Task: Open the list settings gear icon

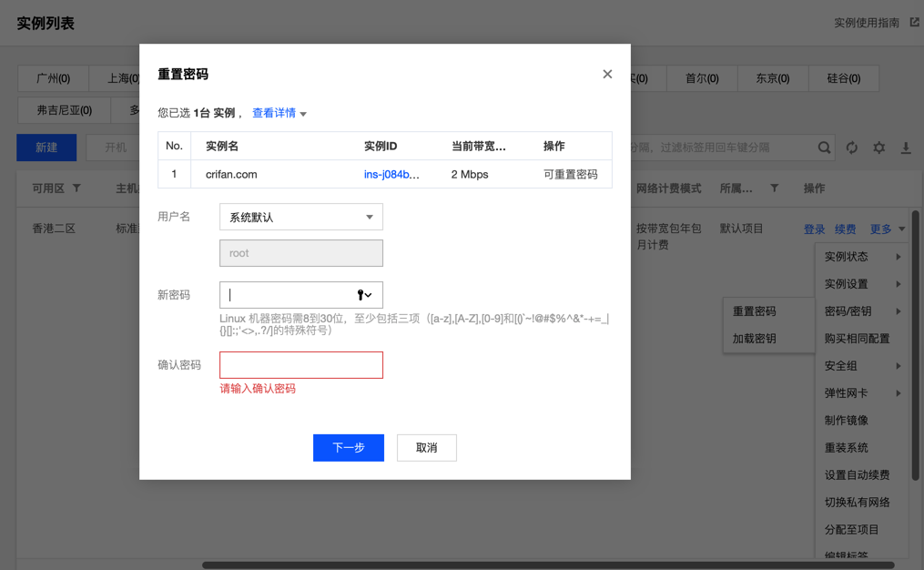Action: pos(878,148)
